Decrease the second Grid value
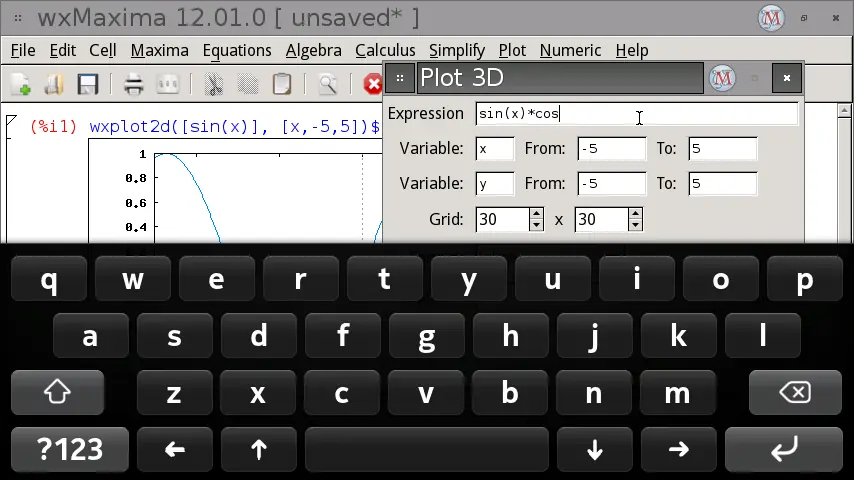This screenshot has height=480, width=854. tap(636, 225)
